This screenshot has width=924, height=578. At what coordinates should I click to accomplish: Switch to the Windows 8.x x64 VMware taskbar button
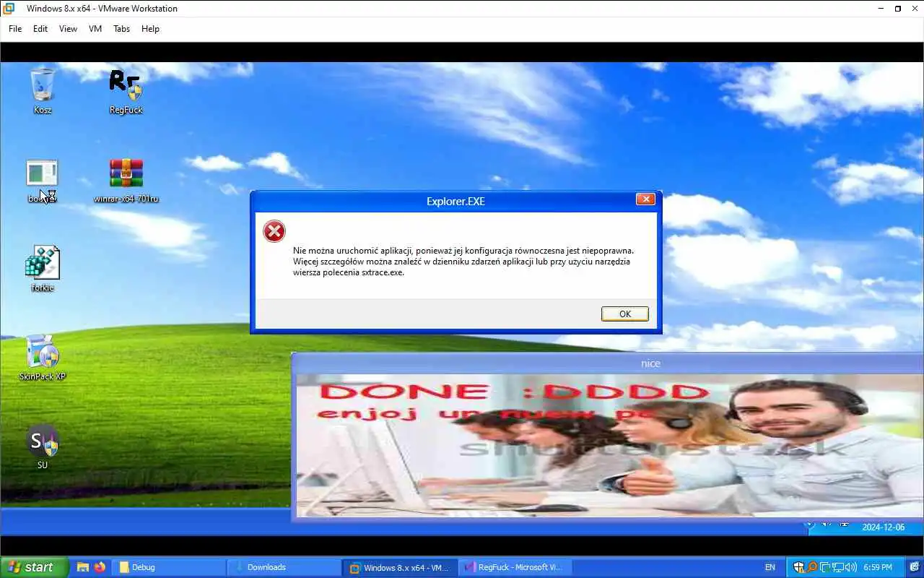click(400, 567)
